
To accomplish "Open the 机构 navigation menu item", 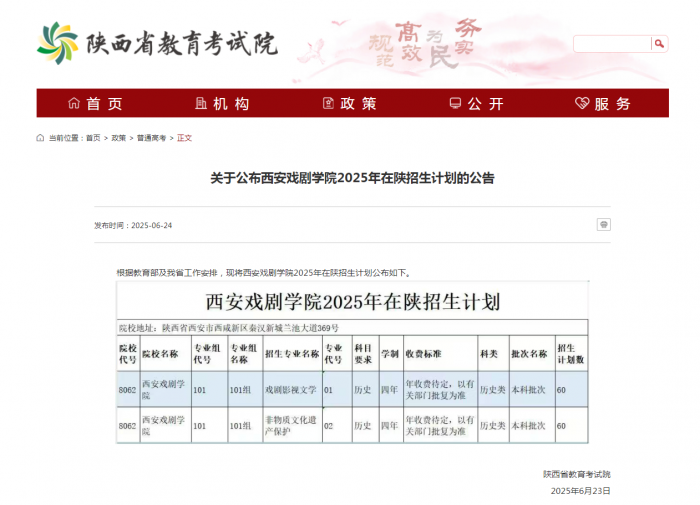I will (x=222, y=104).
